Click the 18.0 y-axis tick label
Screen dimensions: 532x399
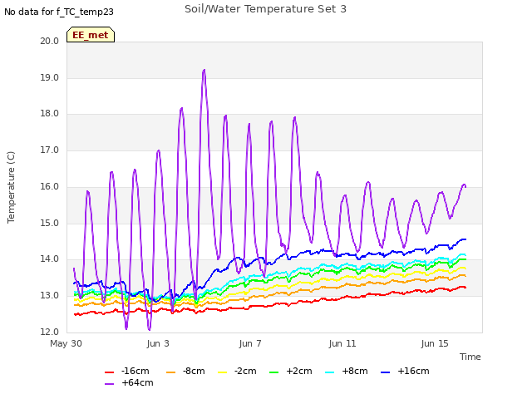pos(50,114)
